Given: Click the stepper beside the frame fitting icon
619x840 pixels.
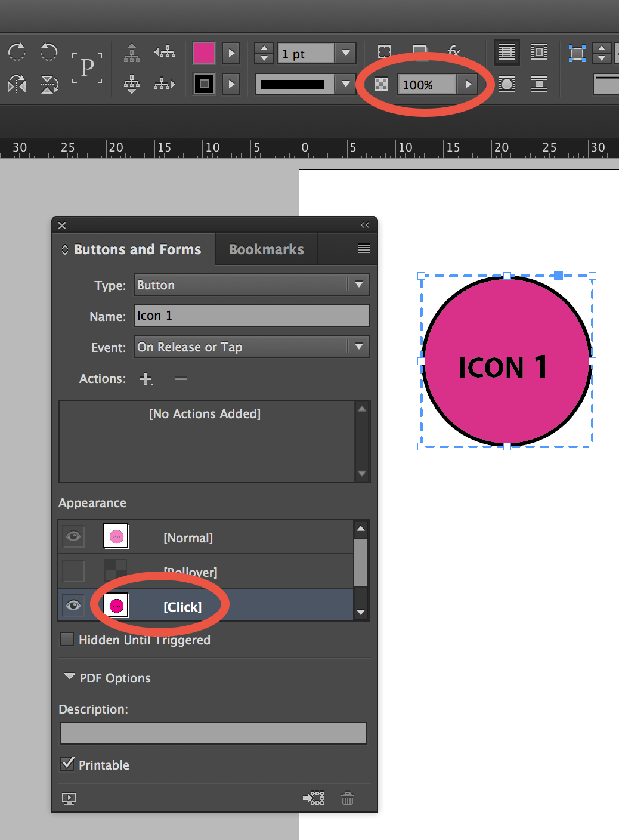Looking at the screenshot, I should (x=602, y=53).
